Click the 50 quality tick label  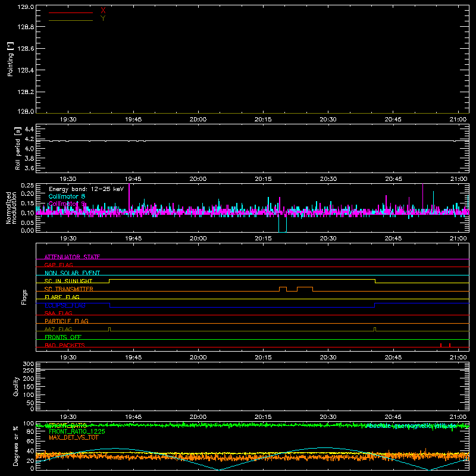30,403
